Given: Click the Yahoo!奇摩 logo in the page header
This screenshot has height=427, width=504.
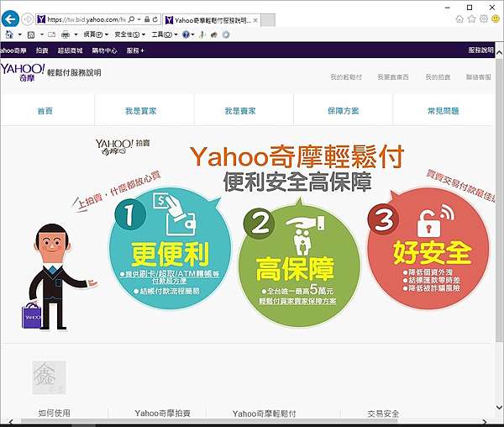Looking at the screenshot, I should coord(22,72).
